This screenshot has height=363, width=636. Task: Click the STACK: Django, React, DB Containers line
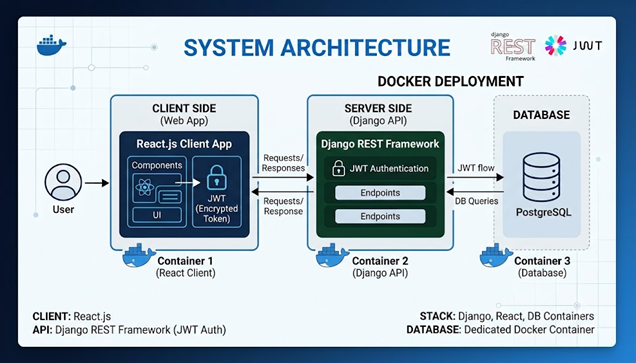(x=507, y=316)
